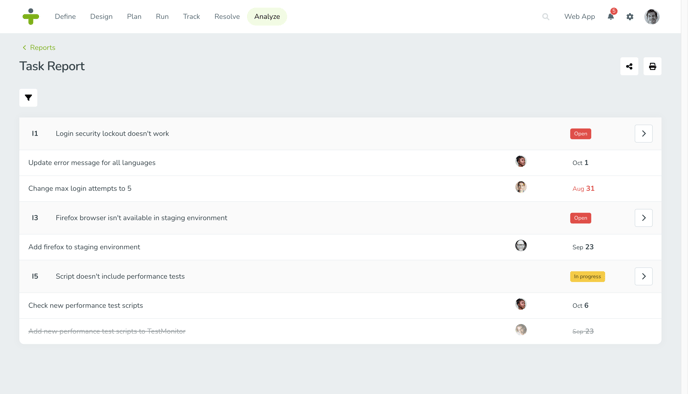Click the Open status badge for I1
The image size is (688, 394).
(580, 134)
